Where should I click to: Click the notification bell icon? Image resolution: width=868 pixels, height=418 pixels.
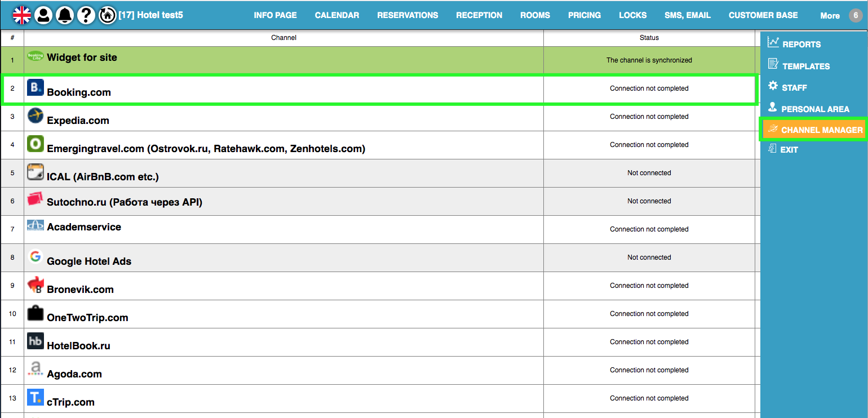pyautogui.click(x=65, y=15)
